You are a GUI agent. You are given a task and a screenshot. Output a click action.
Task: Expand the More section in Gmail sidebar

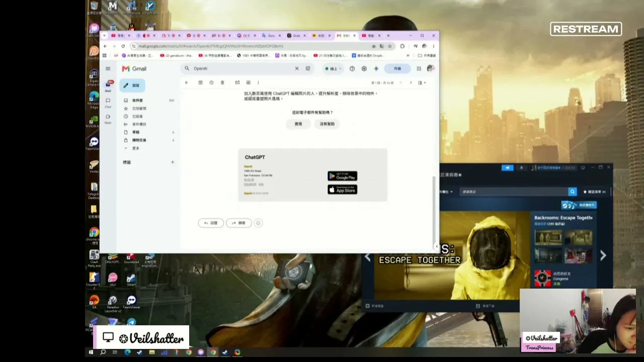click(149, 148)
